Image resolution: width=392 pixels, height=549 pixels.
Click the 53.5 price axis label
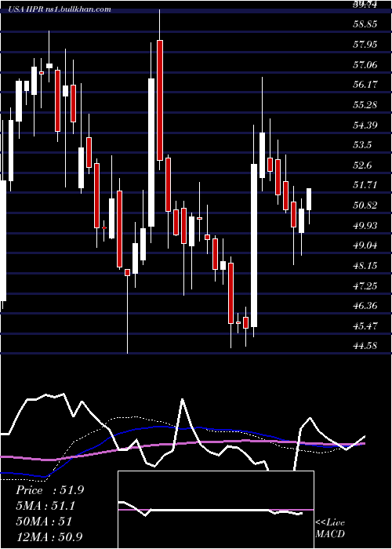tap(362, 145)
